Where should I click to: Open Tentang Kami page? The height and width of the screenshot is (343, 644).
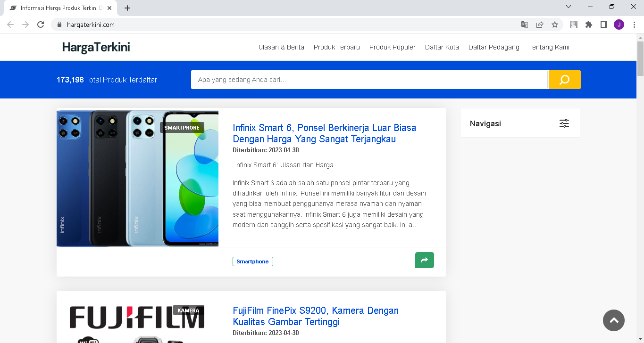coord(549,47)
